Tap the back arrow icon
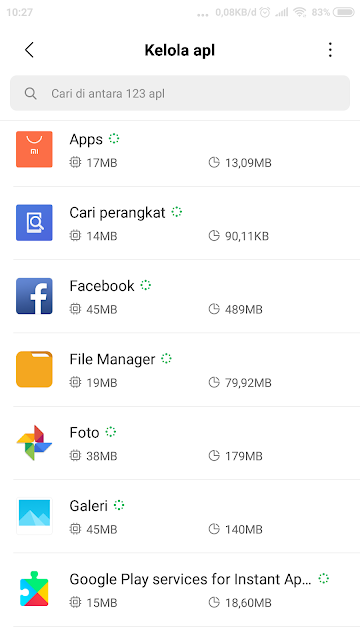This screenshot has height=640, width=360. pos(29,50)
